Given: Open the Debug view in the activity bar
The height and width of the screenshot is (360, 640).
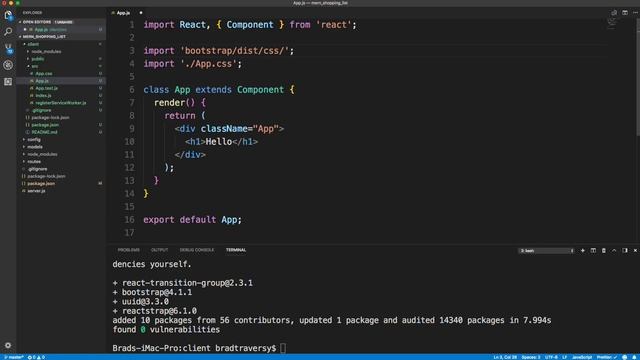Looking at the screenshot, I should 8,65.
